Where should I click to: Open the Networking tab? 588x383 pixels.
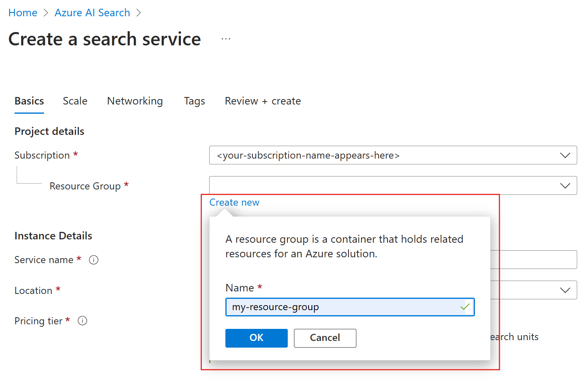[135, 101]
